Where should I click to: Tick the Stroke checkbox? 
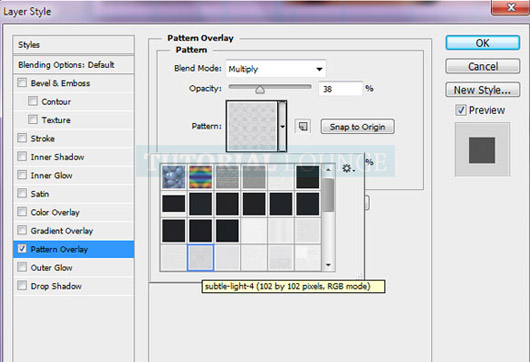coord(22,138)
